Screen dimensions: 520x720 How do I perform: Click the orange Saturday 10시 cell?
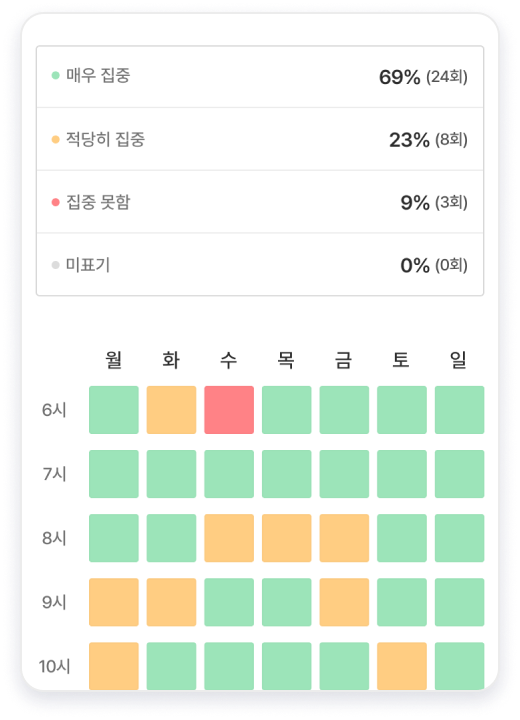pyautogui.click(x=402, y=666)
